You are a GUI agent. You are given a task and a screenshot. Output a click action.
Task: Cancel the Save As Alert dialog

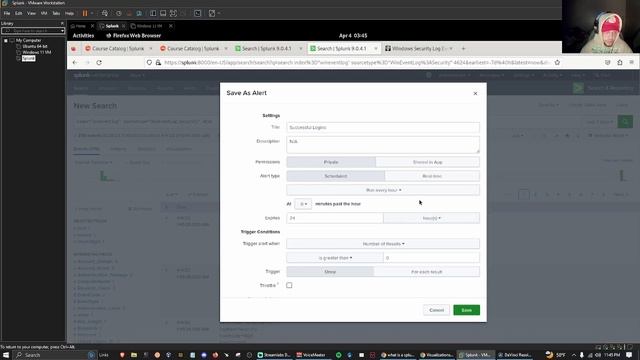pos(436,310)
